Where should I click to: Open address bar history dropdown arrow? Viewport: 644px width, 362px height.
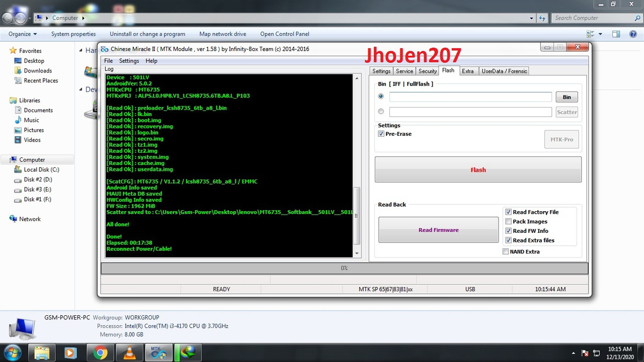531,18
